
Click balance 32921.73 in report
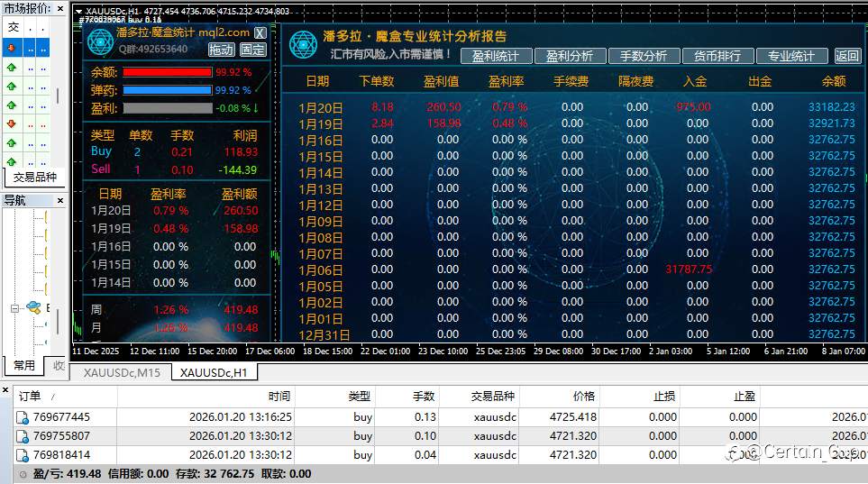click(x=831, y=123)
